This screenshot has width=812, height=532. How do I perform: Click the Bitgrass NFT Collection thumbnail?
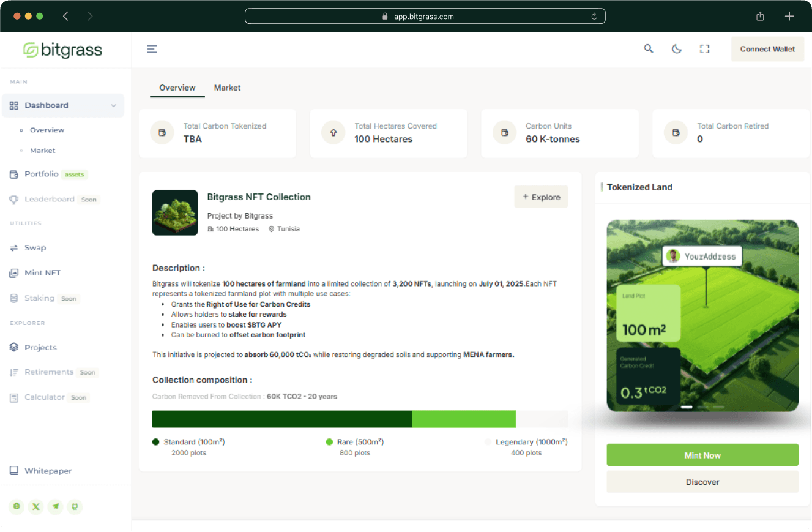click(175, 213)
